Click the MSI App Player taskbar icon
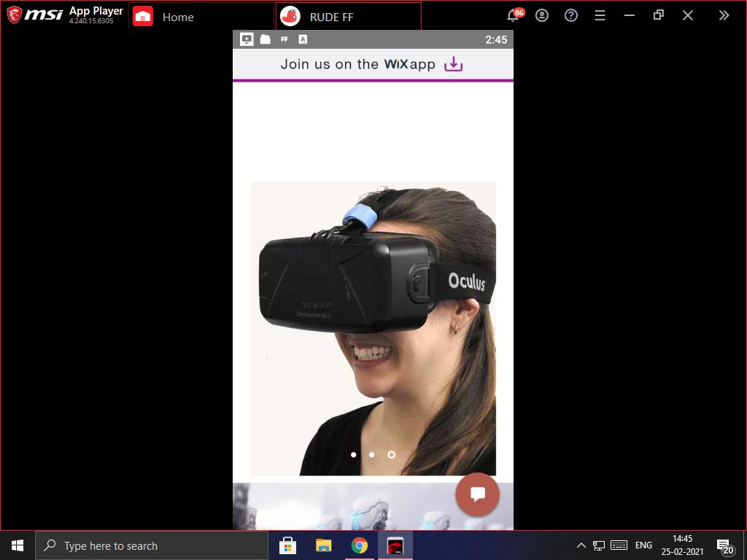Screen dimensions: 747x560 [x=395, y=545]
